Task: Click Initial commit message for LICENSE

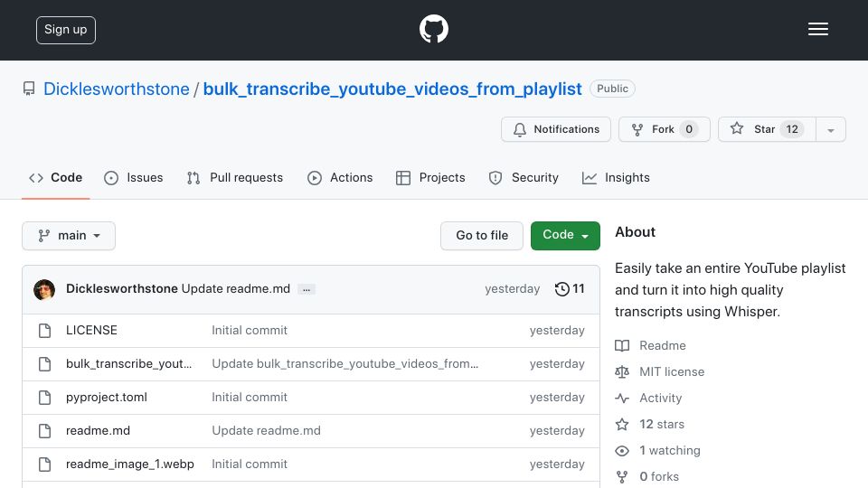Action: (x=250, y=331)
